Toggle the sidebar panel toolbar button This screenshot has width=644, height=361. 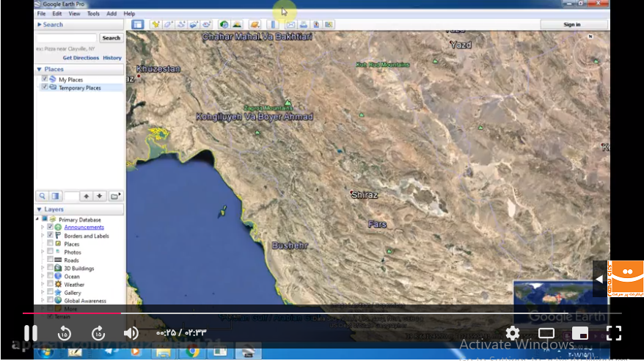pyautogui.click(x=137, y=24)
